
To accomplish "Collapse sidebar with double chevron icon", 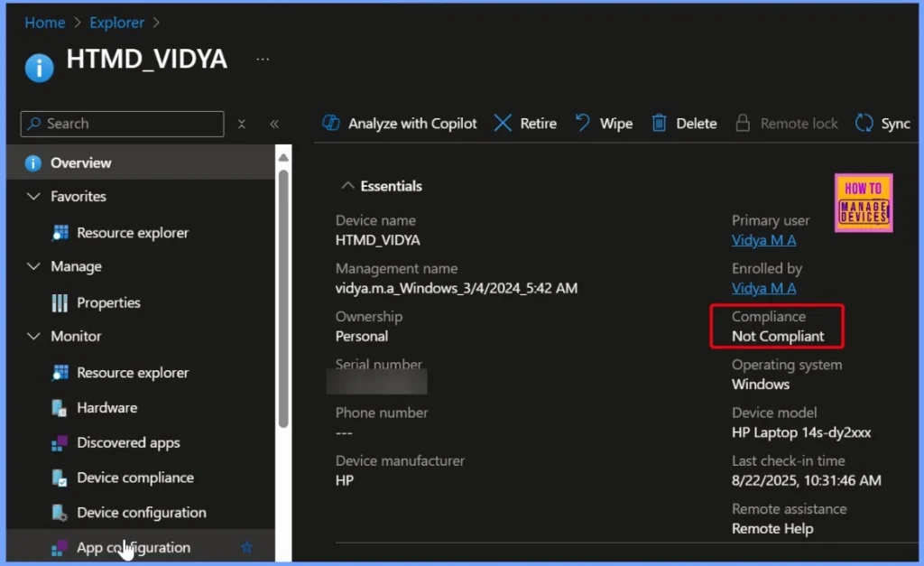I will click(x=274, y=124).
